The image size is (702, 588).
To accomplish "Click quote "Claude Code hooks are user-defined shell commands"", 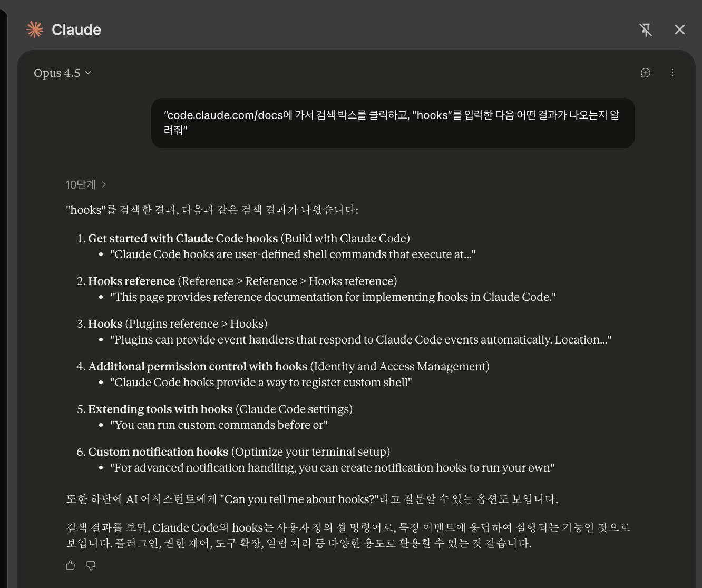I will [292, 254].
